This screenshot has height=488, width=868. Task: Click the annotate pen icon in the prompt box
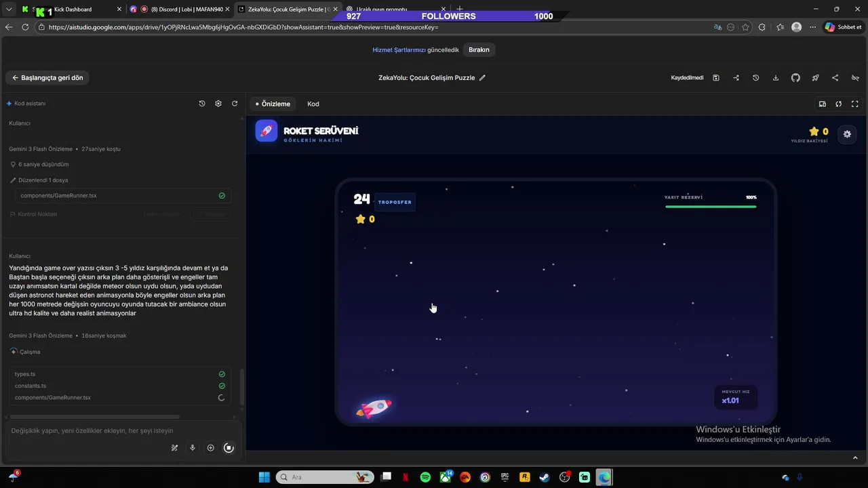(x=174, y=448)
